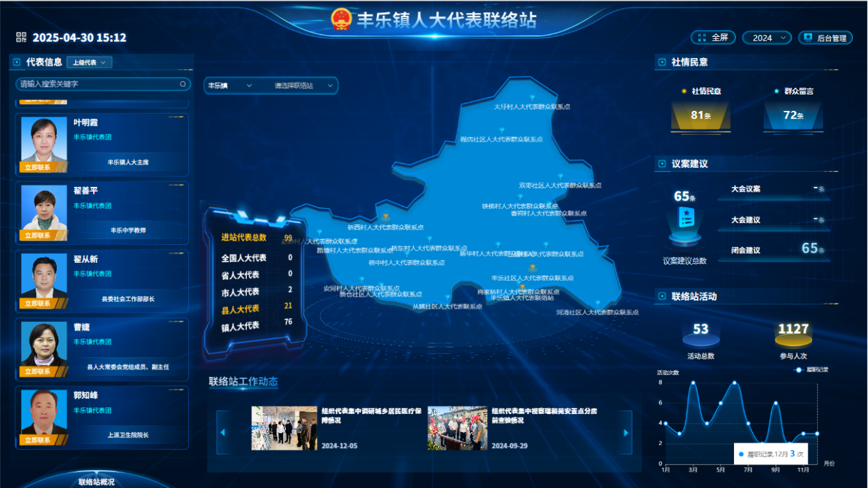Show previous news with the left carousel arrow

pos(222,432)
